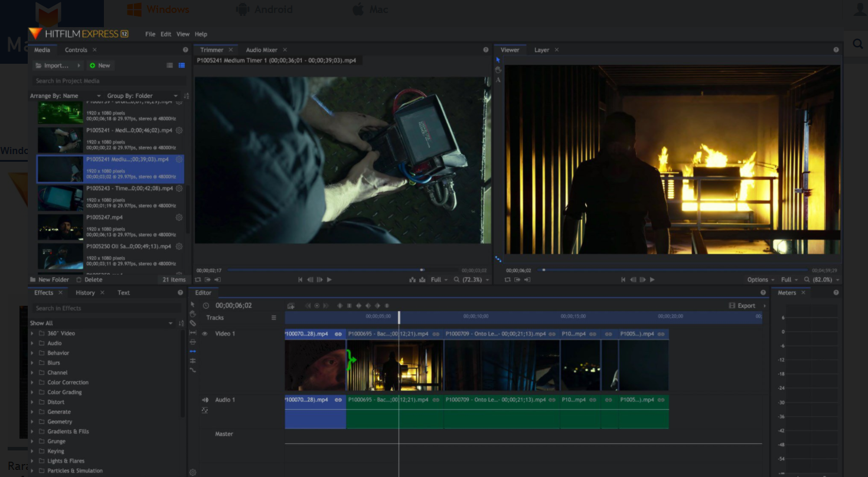Click the Insert clip icon in Trimmer

click(x=412, y=280)
